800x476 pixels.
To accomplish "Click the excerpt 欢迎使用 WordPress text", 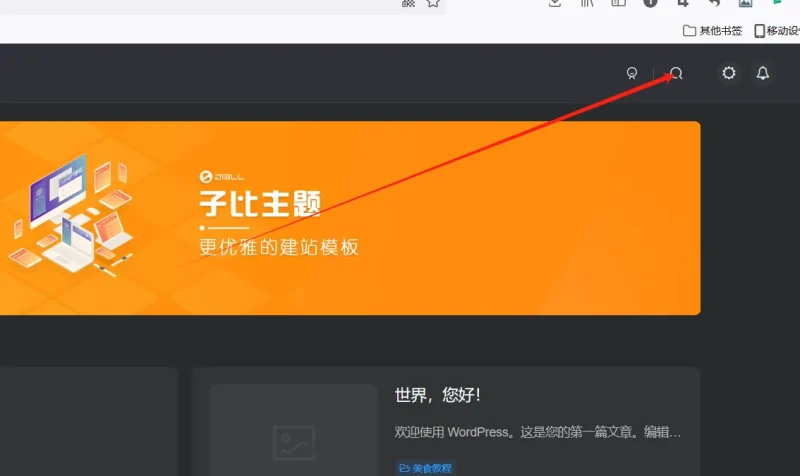I will 537,432.
